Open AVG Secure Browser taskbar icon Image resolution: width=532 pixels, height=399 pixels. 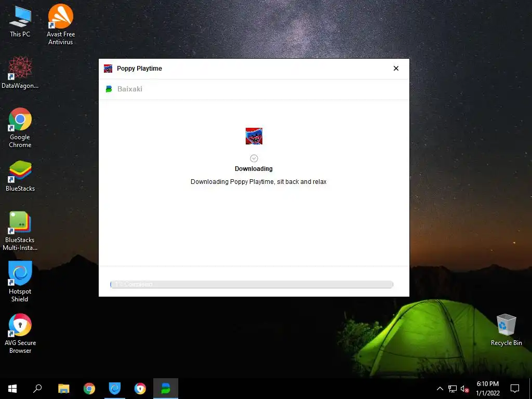[140, 389]
